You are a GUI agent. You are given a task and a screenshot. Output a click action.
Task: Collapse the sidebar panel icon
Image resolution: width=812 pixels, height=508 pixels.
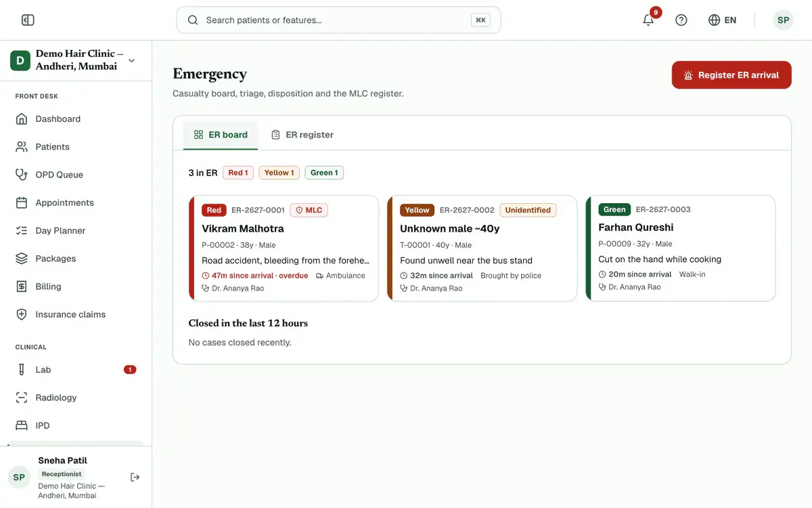(28, 20)
